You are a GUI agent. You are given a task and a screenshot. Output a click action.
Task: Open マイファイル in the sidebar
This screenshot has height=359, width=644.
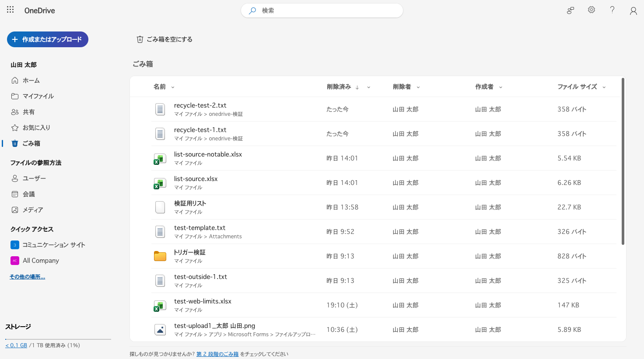tap(38, 96)
